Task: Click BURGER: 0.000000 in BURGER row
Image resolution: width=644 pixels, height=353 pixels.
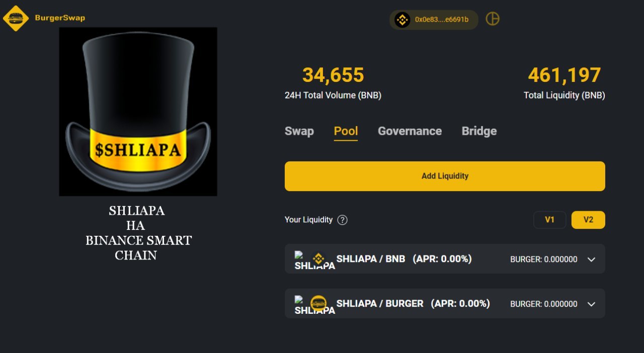Action: (x=543, y=304)
